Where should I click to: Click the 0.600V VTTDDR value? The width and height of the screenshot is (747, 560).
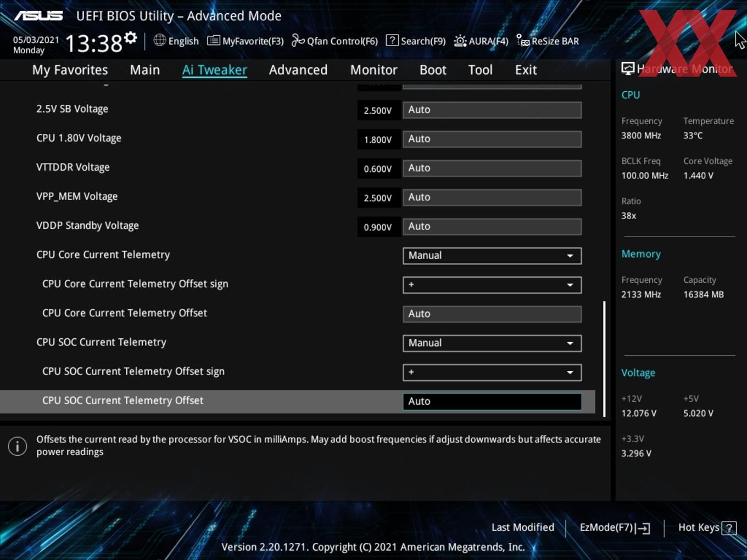pos(378,169)
